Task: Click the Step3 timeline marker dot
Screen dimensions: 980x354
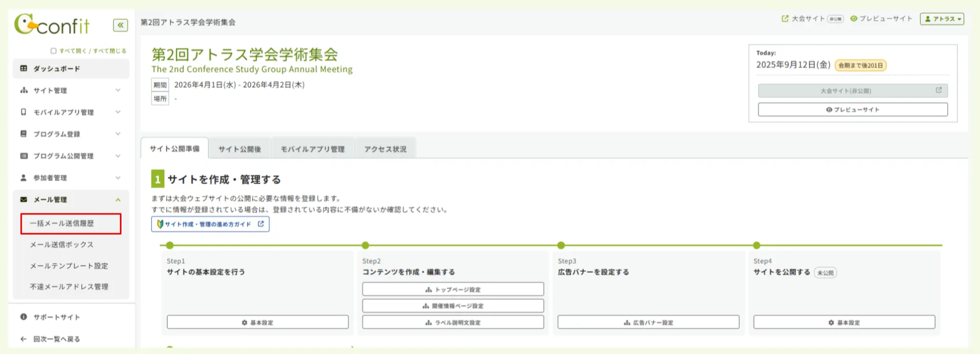Action: [x=561, y=245]
